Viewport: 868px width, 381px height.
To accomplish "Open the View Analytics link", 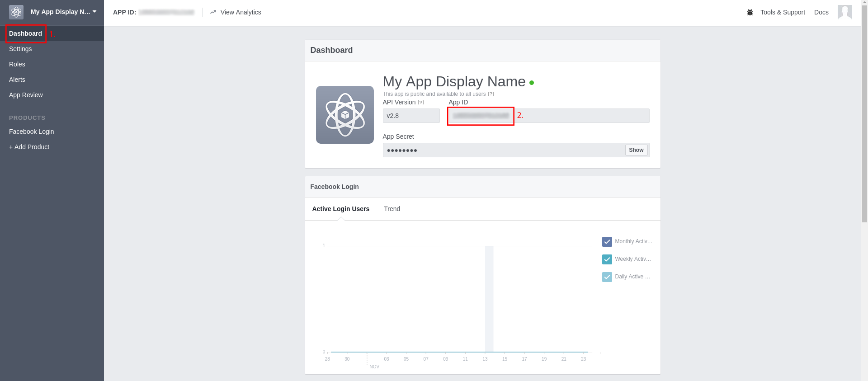I will (241, 12).
